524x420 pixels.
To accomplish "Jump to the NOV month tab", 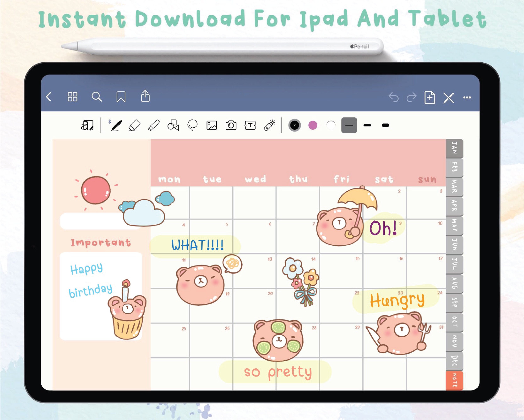I will pyautogui.click(x=454, y=342).
